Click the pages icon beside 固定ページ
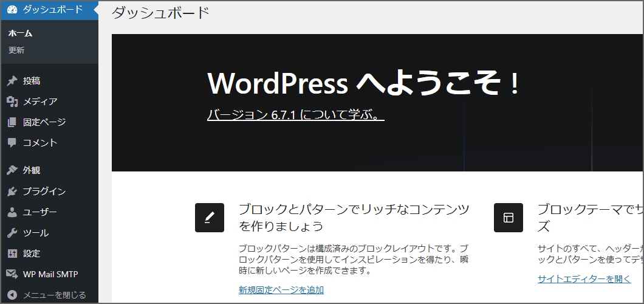The height and width of the screenshot is (304, 644). [12, 122]
